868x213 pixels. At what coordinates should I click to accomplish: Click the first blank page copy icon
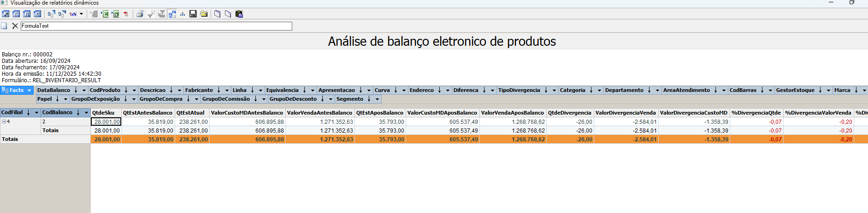pos(218,14)
